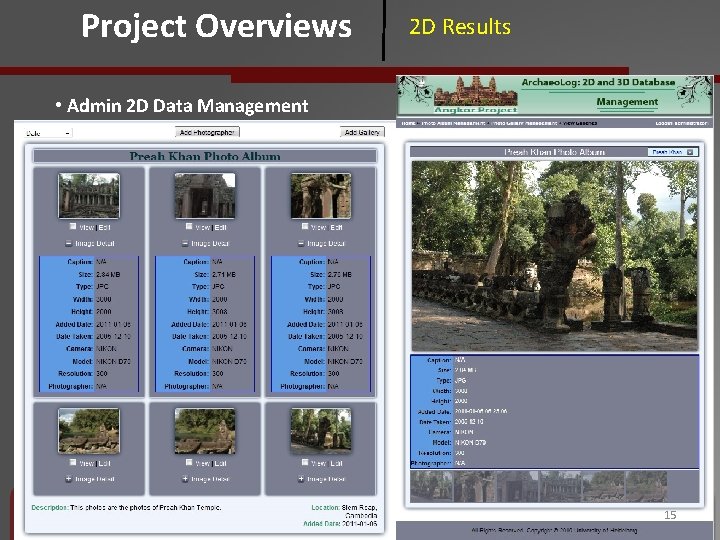
Task: Expand Image Detail plus icon, fourth photo
Action: [x=69, y=479]
